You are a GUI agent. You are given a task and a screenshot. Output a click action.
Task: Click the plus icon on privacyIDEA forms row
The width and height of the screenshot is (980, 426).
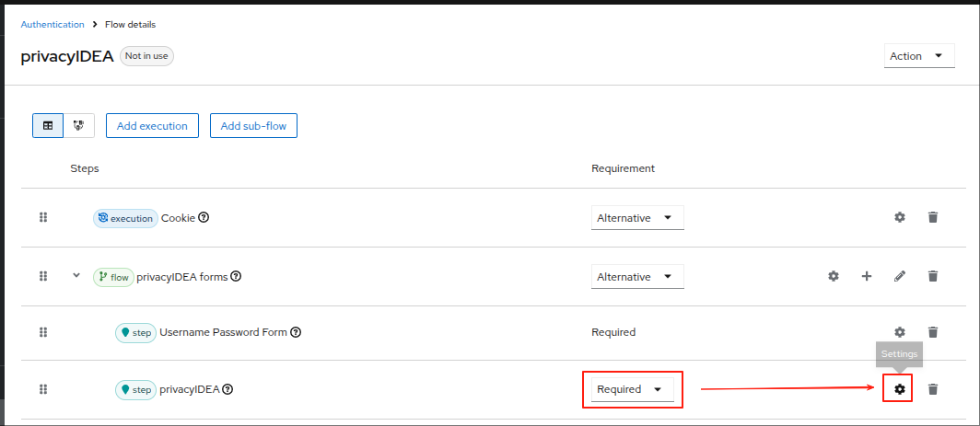[x=867, y=276]
